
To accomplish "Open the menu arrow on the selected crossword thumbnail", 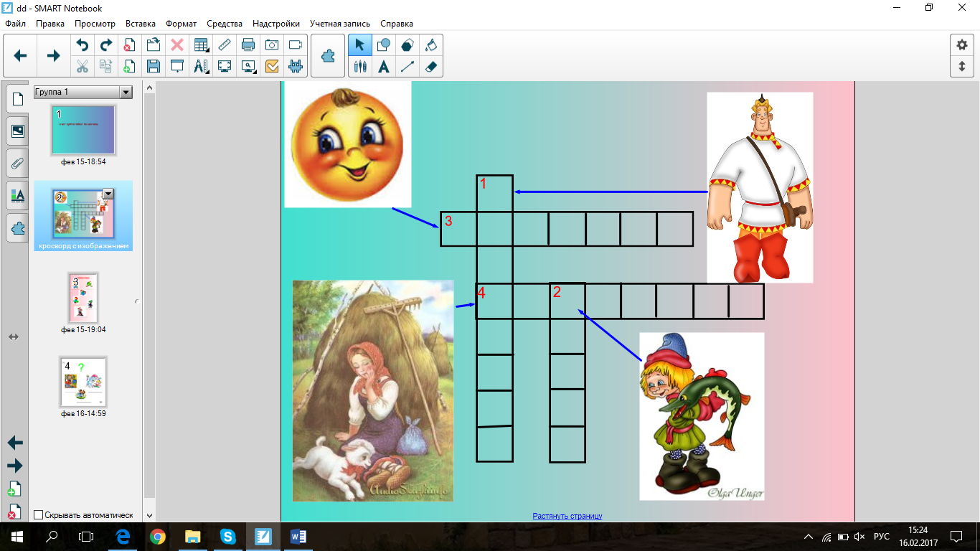I will [x=108, y=193].
